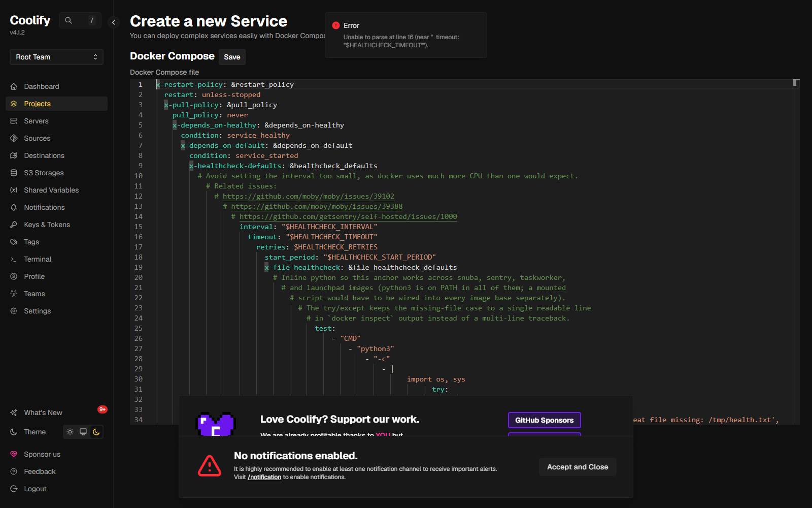Click the 'restart: unless-stopped' line

(212, 94)
